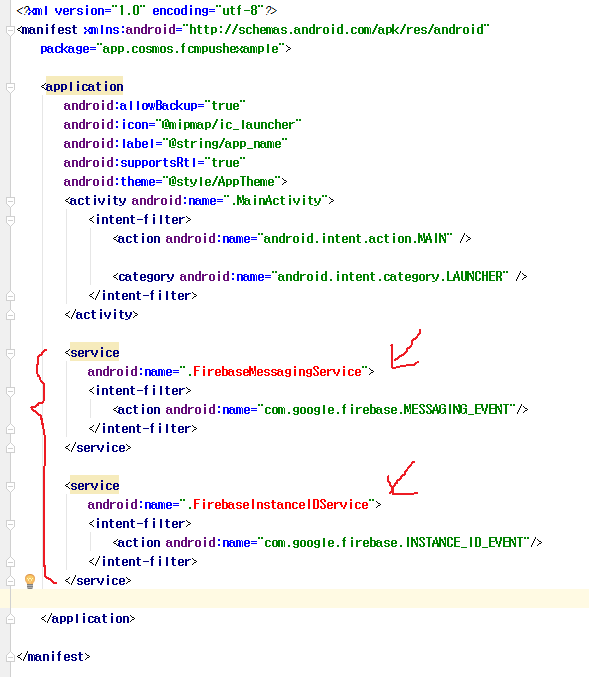This screenshot has width=589, height=677.
Task: Fold the MainActivity activity block
Action: tap(10, 201)
